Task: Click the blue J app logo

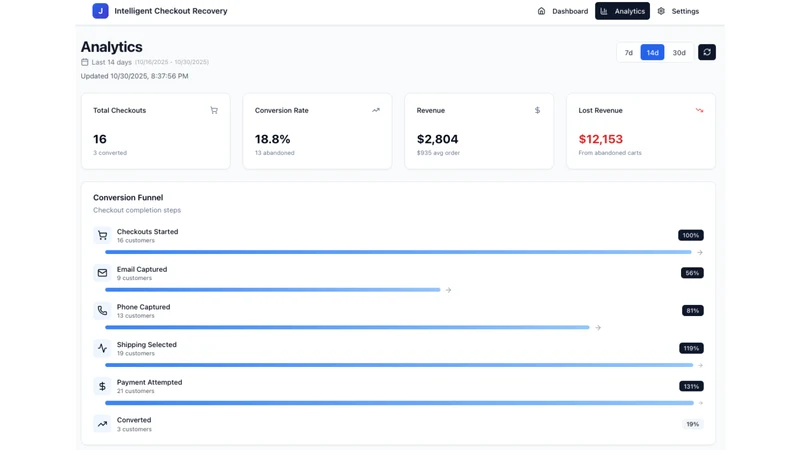Action: 100,11
